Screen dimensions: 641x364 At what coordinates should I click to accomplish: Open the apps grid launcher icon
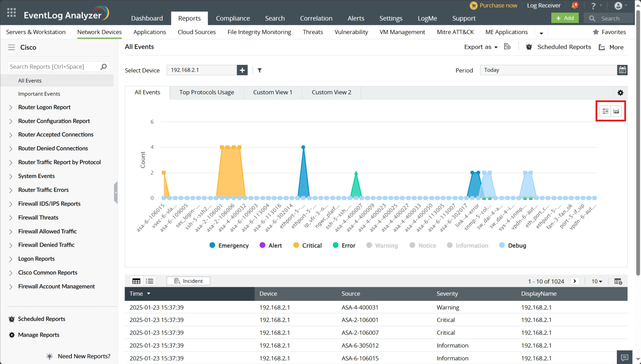[x=11, y=13]
